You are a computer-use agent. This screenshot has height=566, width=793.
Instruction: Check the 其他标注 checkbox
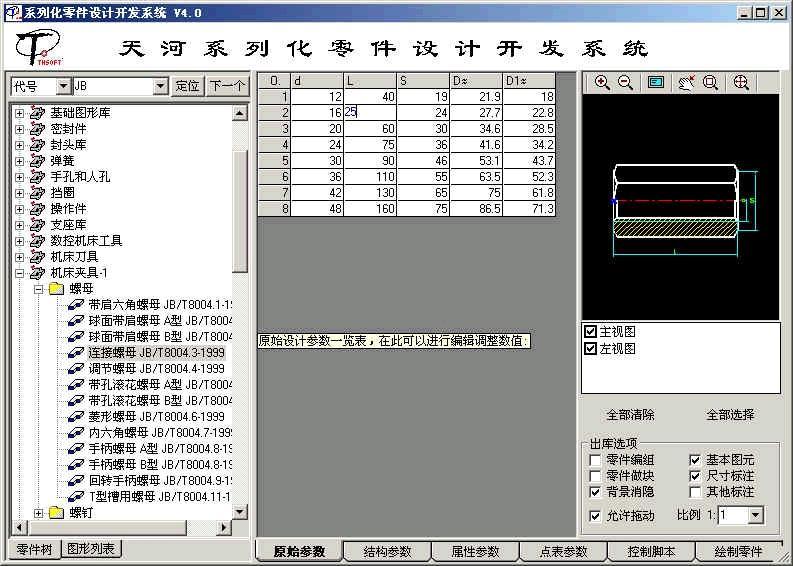click(695, 492)
